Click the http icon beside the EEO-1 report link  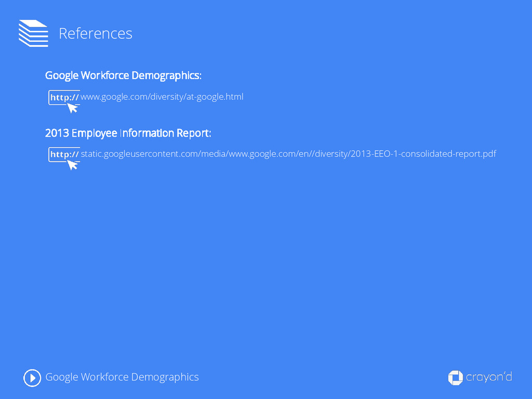pyautogui.click(x=64, y=158)
